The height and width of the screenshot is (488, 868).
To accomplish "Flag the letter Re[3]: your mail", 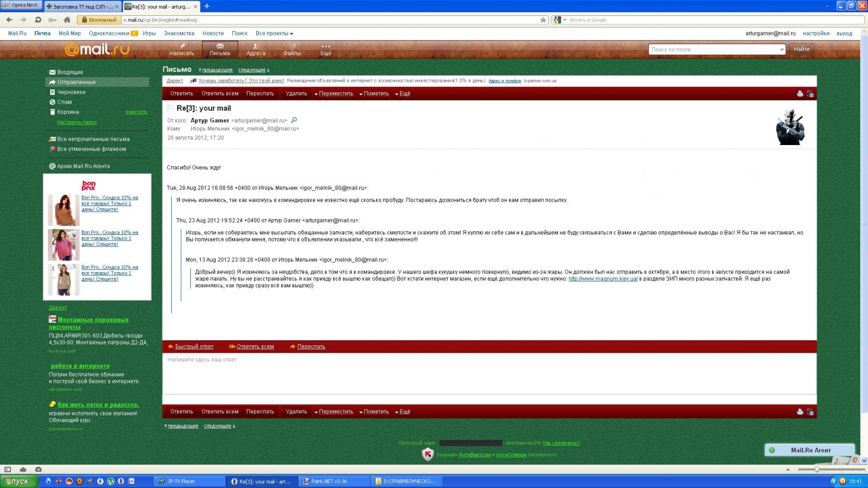I will point(170,108).
